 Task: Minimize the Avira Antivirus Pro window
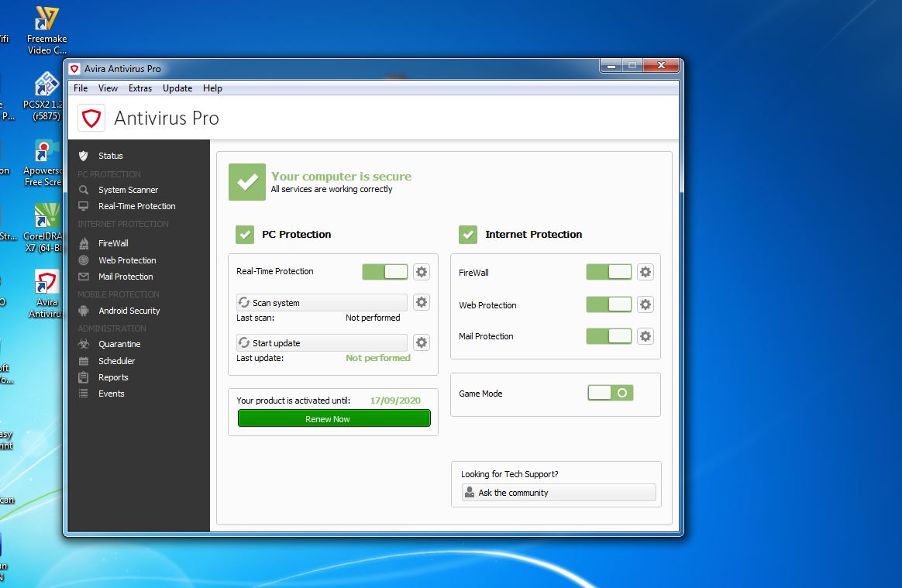(x=611, y=66)
